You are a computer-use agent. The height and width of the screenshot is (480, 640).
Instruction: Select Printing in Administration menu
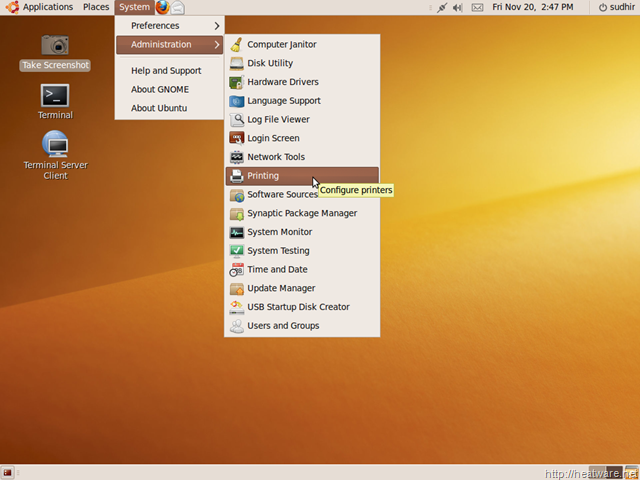(x=263, y=176)
